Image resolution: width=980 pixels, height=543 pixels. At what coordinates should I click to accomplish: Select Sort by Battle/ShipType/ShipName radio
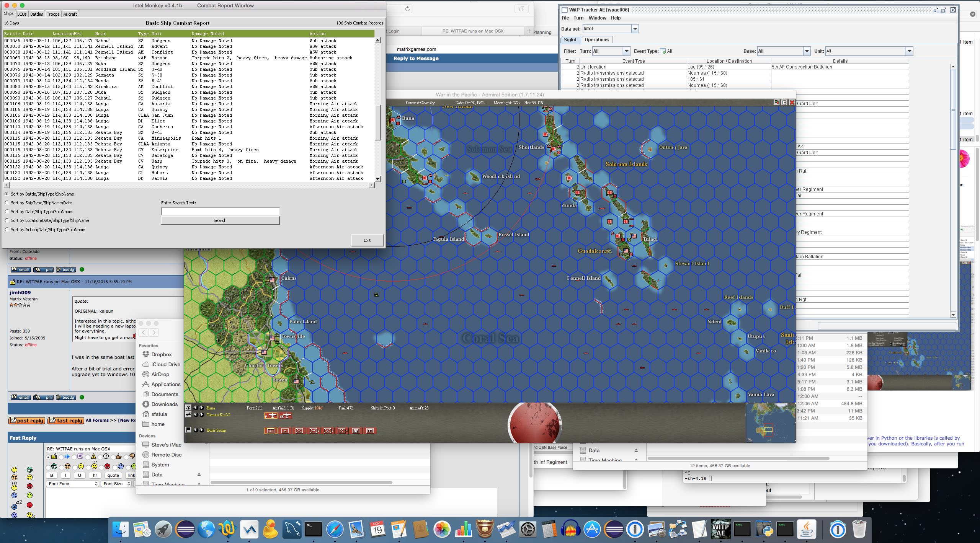7,194
